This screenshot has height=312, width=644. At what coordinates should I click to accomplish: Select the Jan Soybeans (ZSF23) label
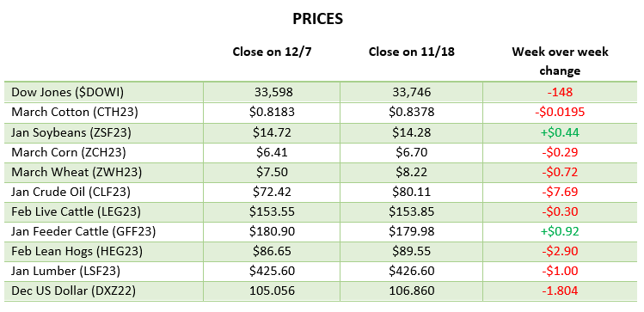71,132
